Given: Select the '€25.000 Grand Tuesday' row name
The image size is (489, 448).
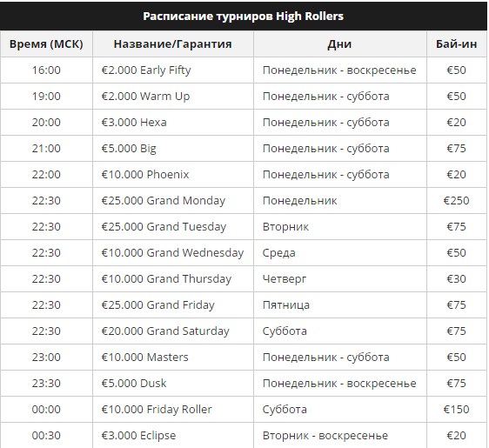Looking at the screenshot, I should coord(164,227).
